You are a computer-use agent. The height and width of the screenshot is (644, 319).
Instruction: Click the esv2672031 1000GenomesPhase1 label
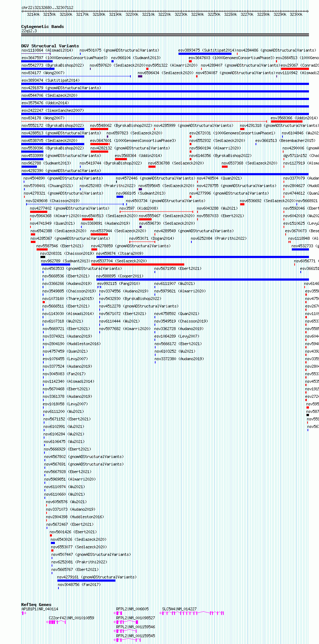(233, 133)
